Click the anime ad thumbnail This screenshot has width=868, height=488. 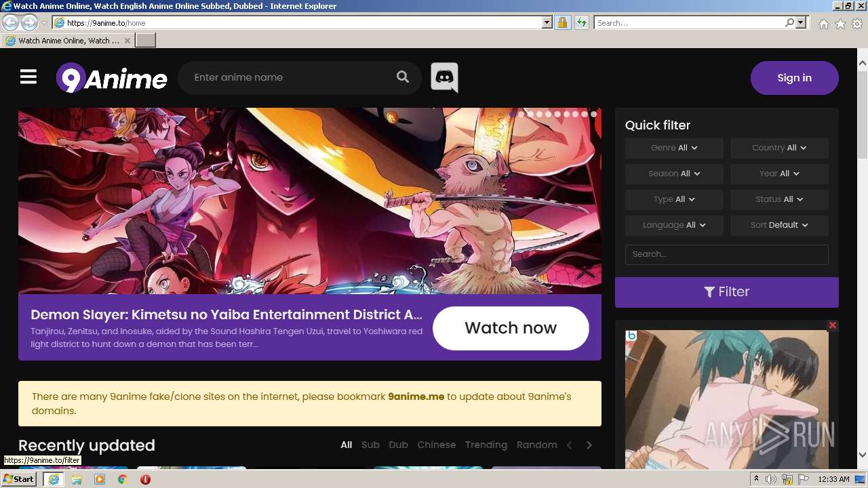[x=727, y=400]
